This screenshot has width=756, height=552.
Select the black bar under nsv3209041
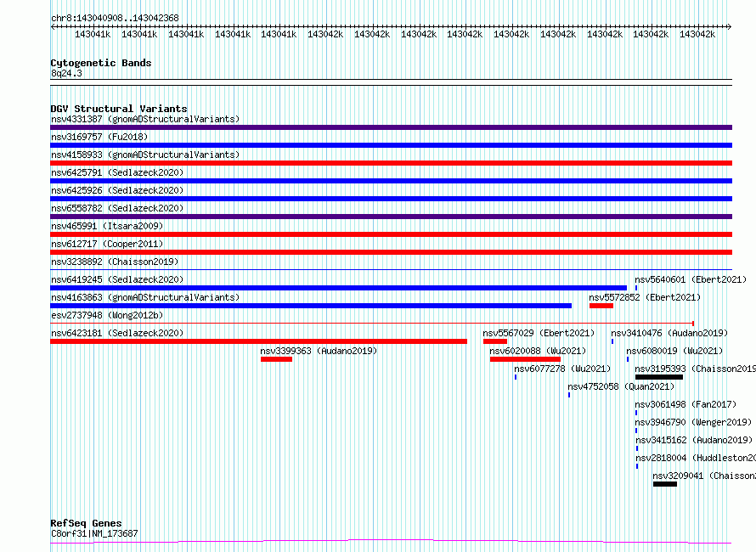click(x=664, y=484)
